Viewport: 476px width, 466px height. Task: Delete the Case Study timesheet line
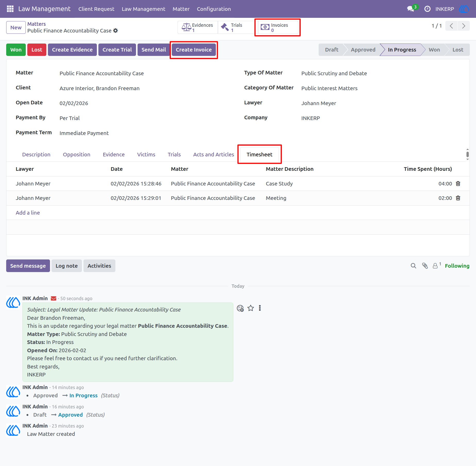(458, 184)
